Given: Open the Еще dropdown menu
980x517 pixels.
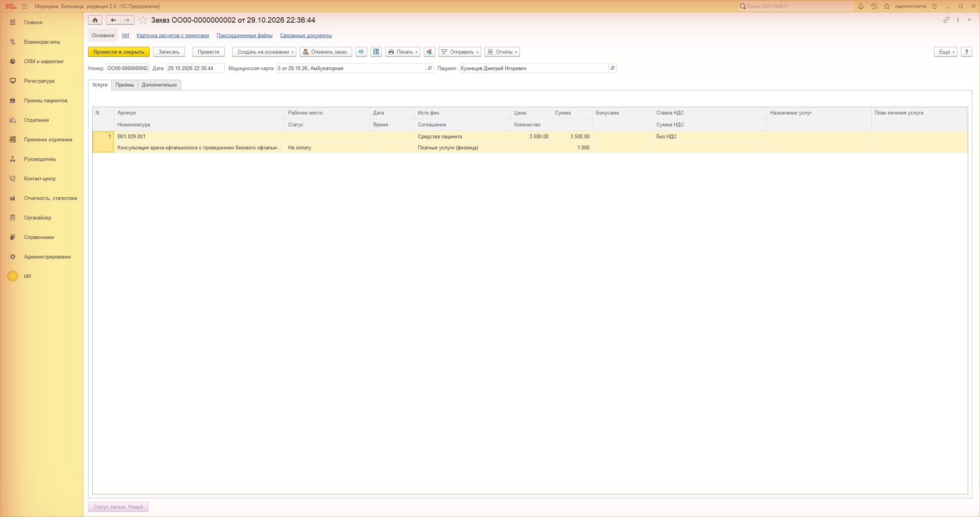Looking at the screenshot, I should click(x=946, y=52).
